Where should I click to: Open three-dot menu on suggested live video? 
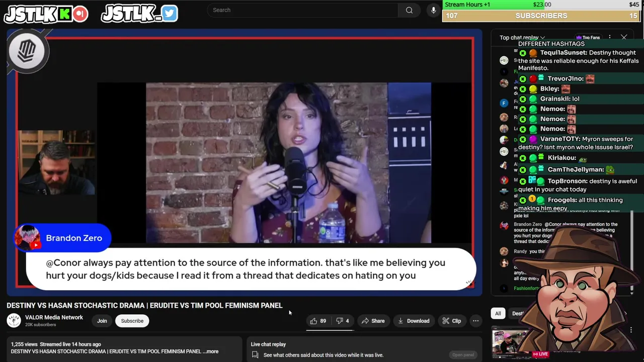click(631, 330)
